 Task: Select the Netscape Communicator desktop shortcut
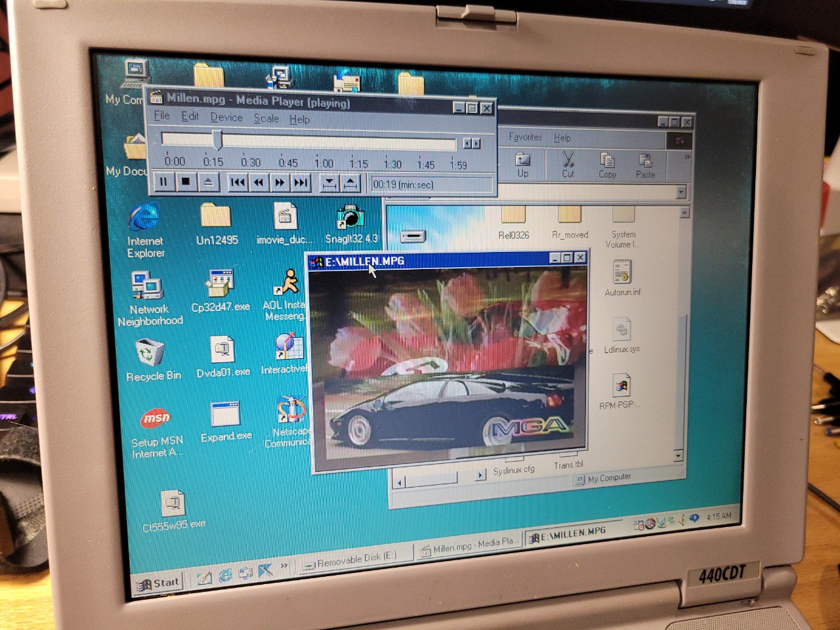[289, 423]
